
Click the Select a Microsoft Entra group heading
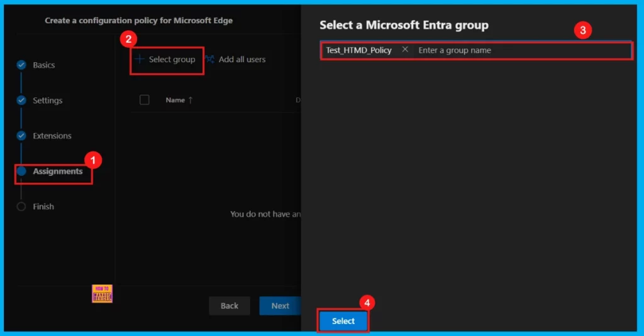(404, 25)
